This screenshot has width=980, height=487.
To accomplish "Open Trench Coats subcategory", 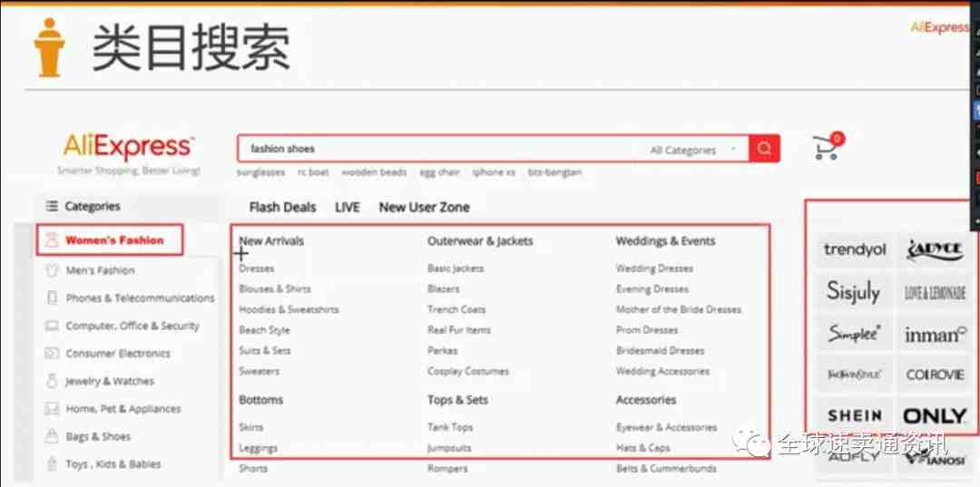I will (456, 309).
